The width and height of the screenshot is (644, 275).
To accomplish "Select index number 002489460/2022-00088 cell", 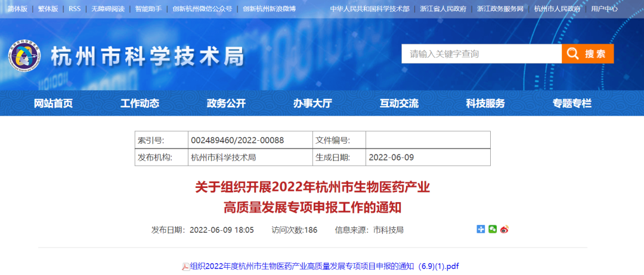I will pyautogui.click(x=250, y=140).
